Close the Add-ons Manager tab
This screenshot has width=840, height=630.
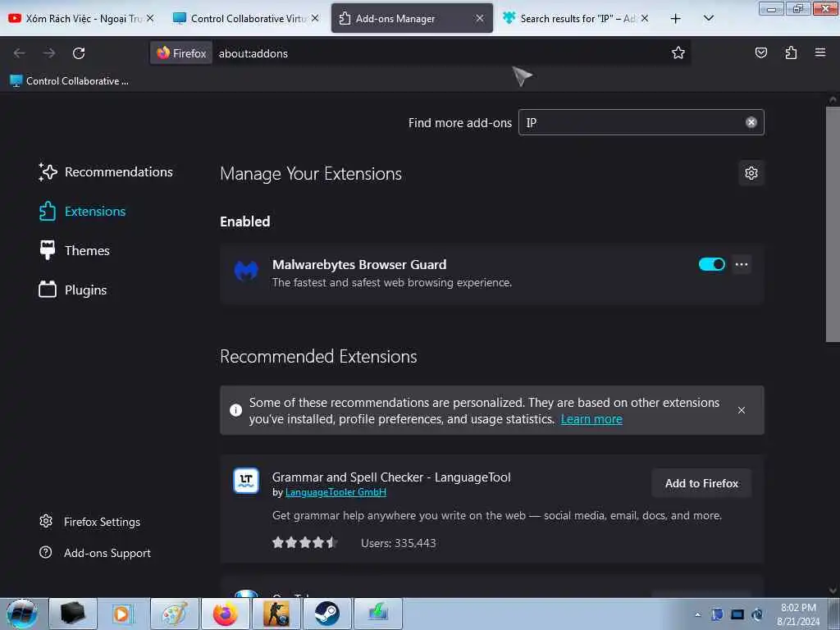(x=479, y=18)
